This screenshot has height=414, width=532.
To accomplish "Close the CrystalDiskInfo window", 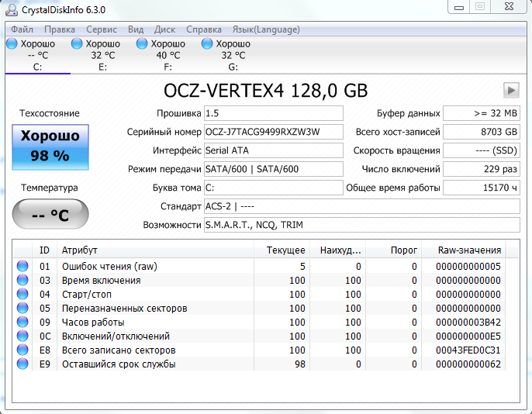I will (x=509, y=6).
